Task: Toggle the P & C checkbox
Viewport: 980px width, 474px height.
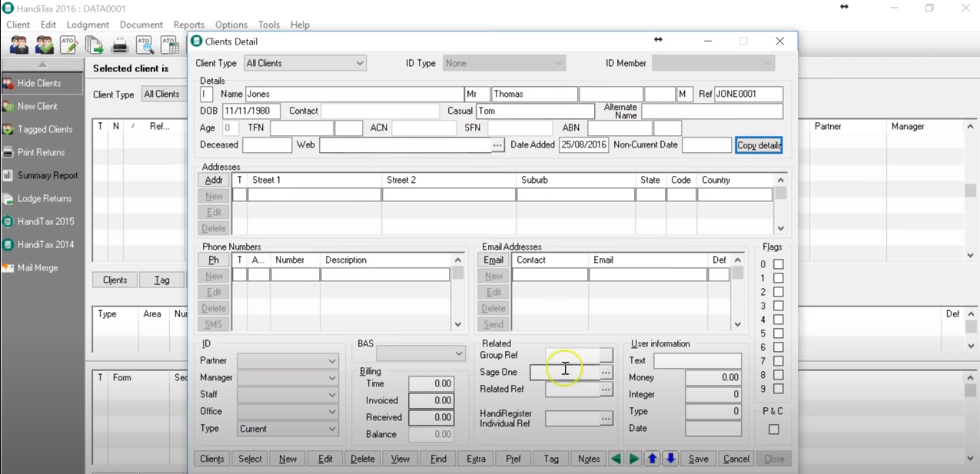Action: 773,429
